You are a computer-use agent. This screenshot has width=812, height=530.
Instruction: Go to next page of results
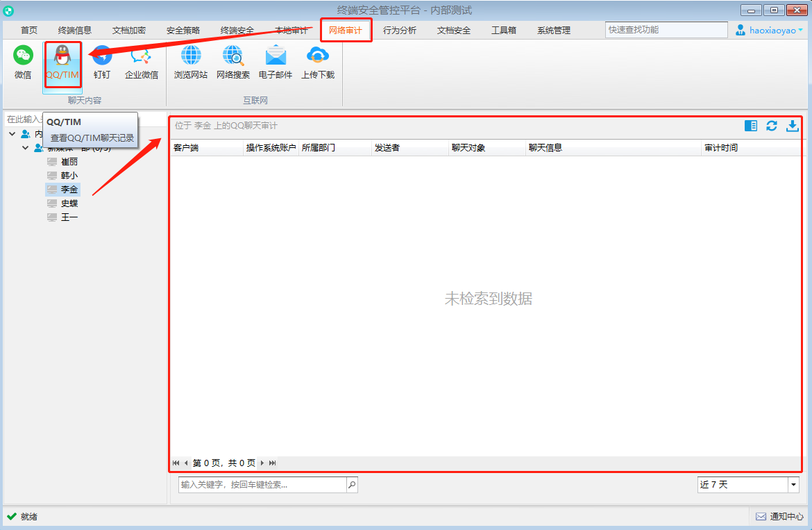click(262, 463)
